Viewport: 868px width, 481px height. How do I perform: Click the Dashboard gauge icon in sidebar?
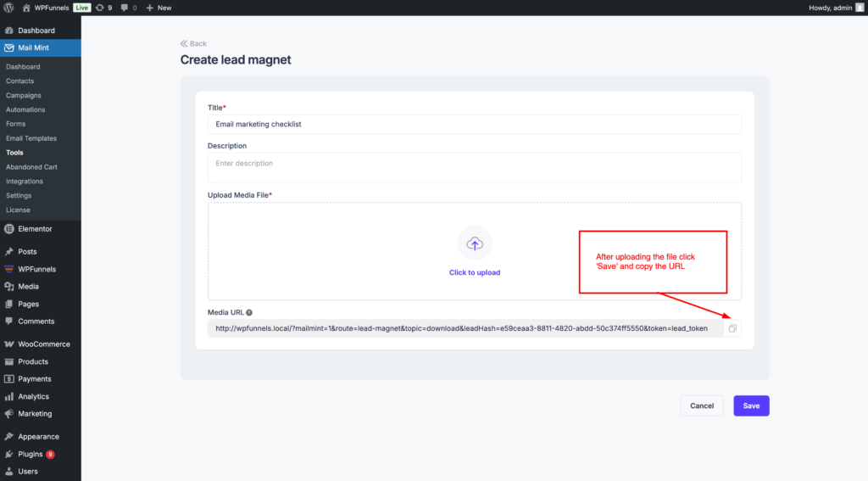tap(8, 31)
